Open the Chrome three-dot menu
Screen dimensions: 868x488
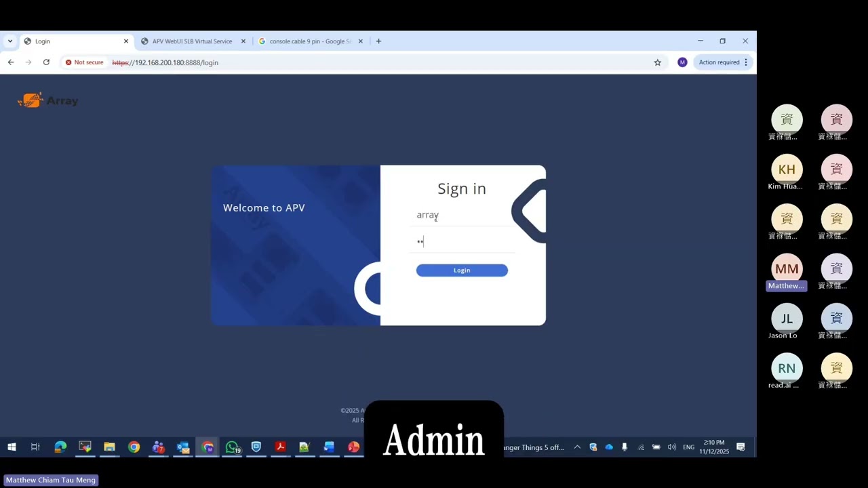coord(746,62)
